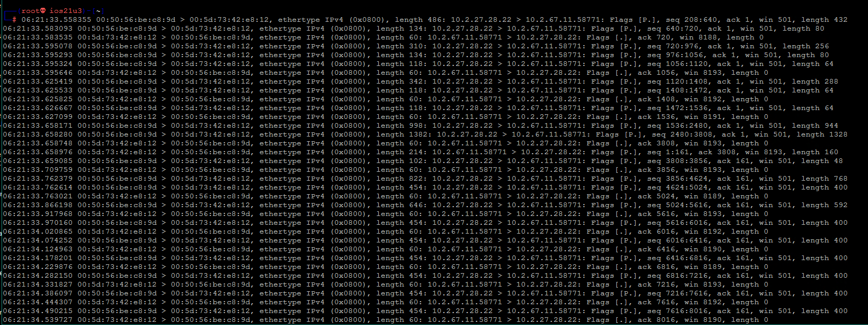Click 'length 214' frame length
This screenshot has width=868, height=325.
point(399,152)
